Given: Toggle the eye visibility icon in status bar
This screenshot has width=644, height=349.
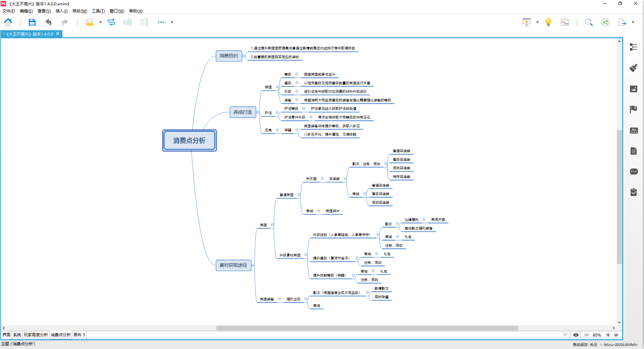Looking at the screenshot, I should click(576, 335).
